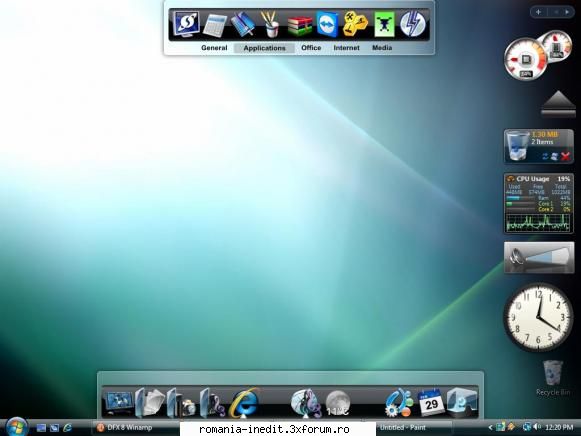Open the calendar showing 29
The width and height of the screenshot is (581, 436).
point(431,403)
